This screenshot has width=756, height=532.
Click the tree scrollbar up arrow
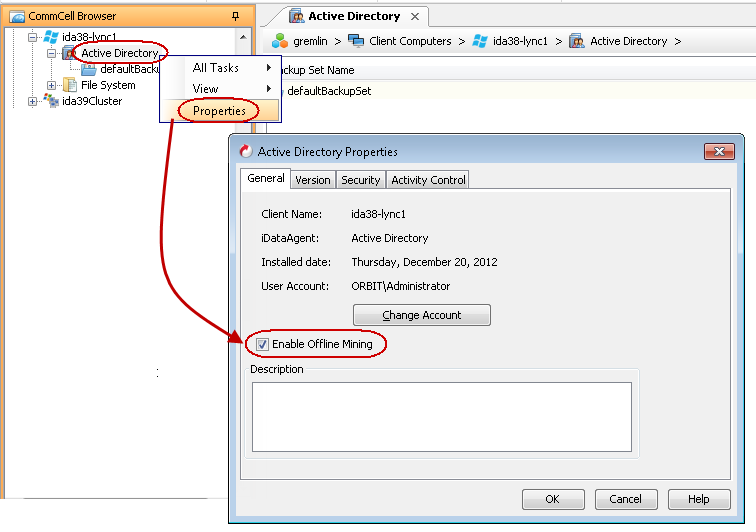[243, 37]
